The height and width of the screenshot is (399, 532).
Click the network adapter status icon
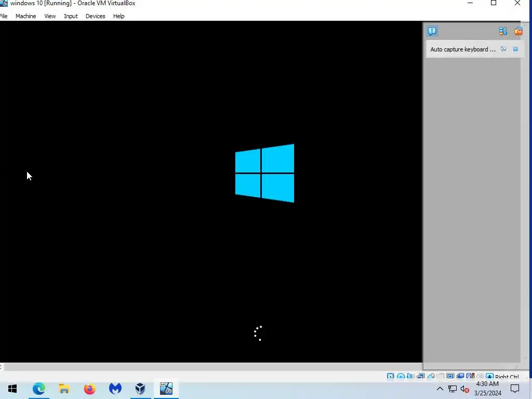click(x=421, y=376)
